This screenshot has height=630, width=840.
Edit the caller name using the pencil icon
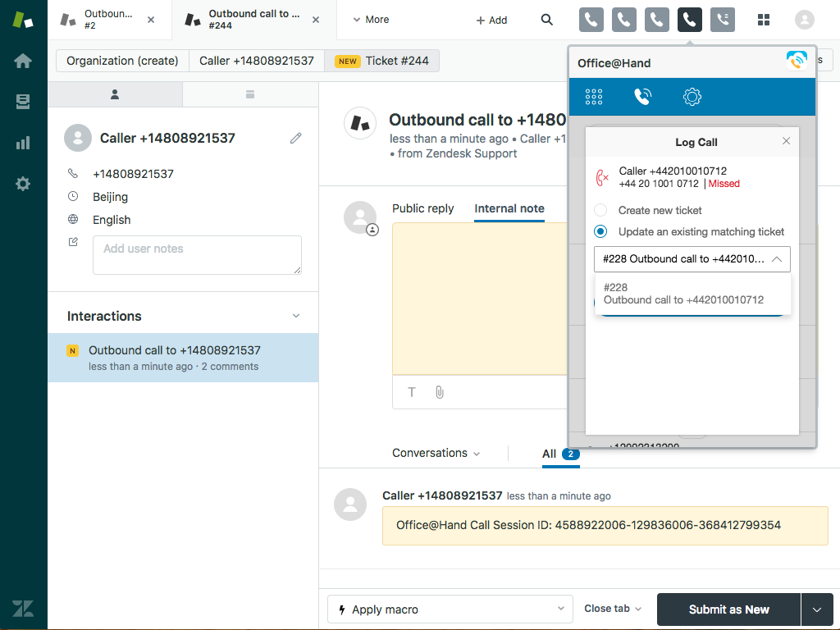(x=296, y=138)
